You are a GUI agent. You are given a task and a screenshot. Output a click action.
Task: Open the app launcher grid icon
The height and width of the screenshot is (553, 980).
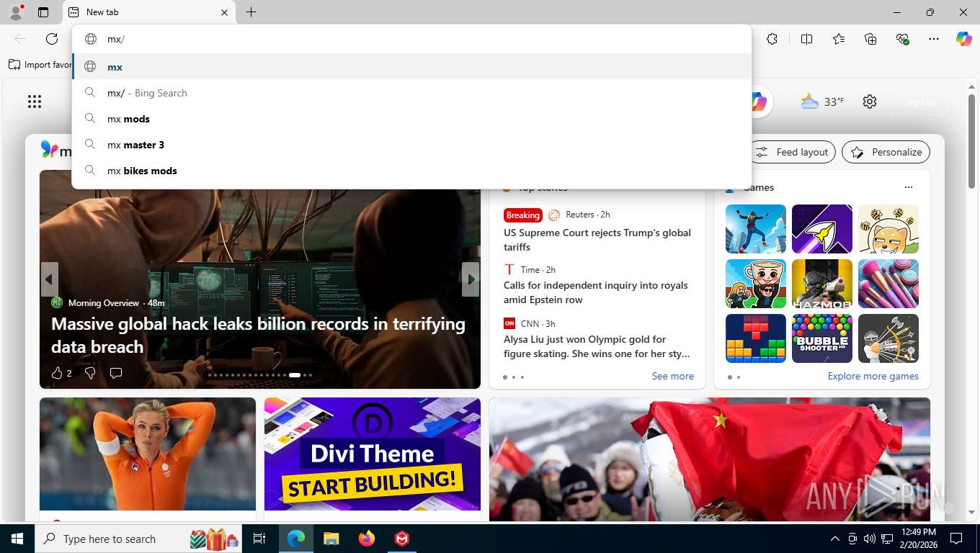point(35,102)
